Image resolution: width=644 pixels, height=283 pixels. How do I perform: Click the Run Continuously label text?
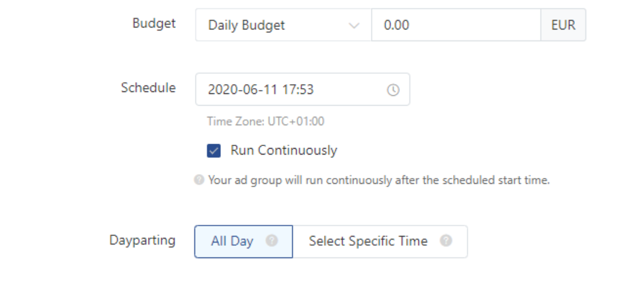284,151
